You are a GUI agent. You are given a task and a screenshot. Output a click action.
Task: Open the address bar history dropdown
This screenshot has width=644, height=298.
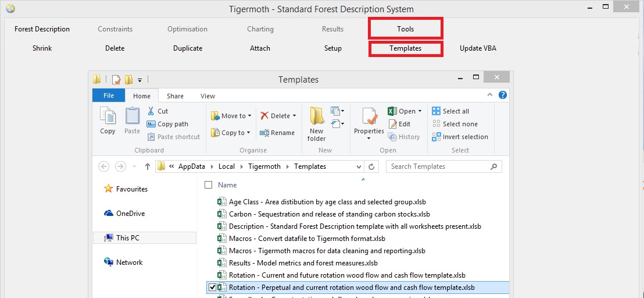(359, 166)
